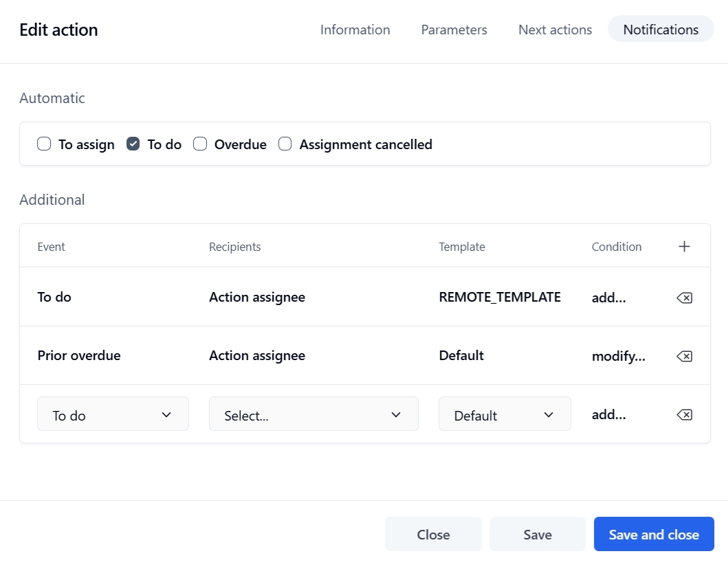Viewport: 728px width, 569px height.
Task: Click the plus icon to add notification
Action: (x=684, y=247)
